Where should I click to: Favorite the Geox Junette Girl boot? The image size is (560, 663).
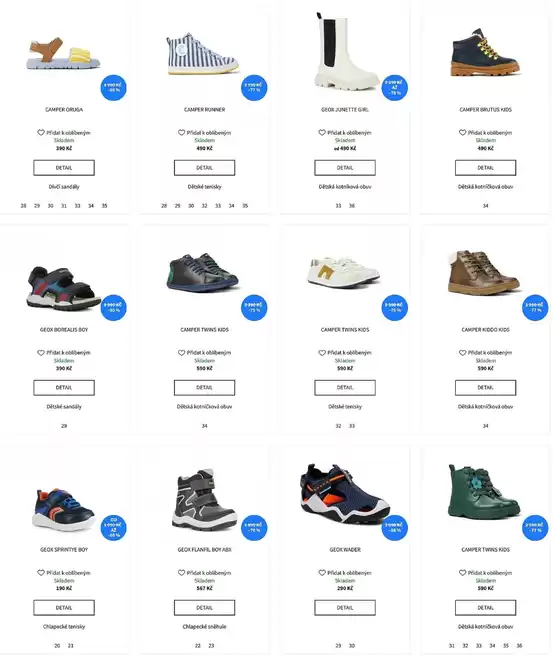tap(322, 132)
